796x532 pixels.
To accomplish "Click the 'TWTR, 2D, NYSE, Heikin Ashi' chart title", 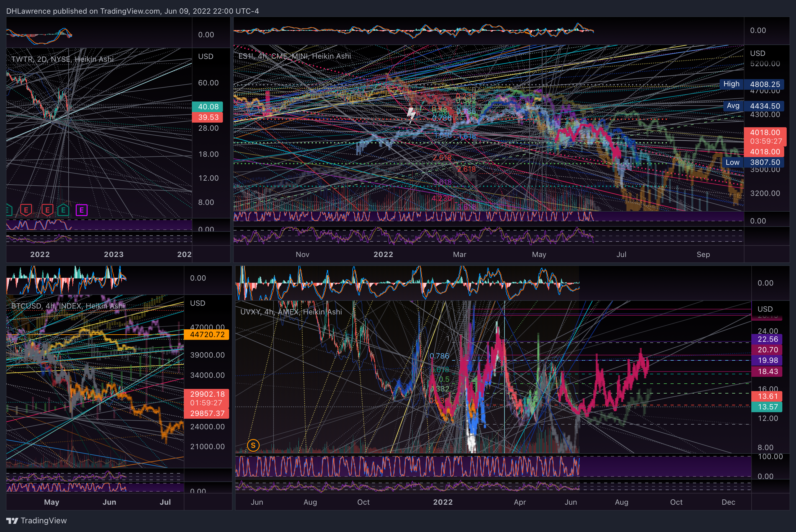I will pos(62,59).
